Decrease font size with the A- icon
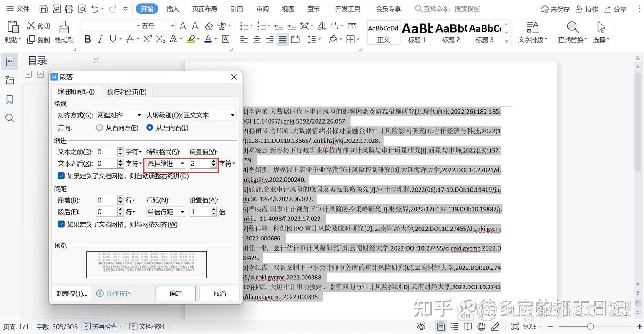The image size is (644, 334). (196, 26)
